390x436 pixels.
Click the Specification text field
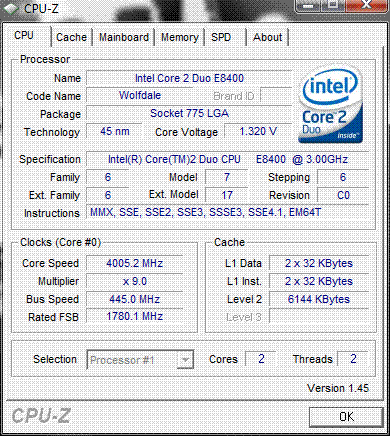228,159
